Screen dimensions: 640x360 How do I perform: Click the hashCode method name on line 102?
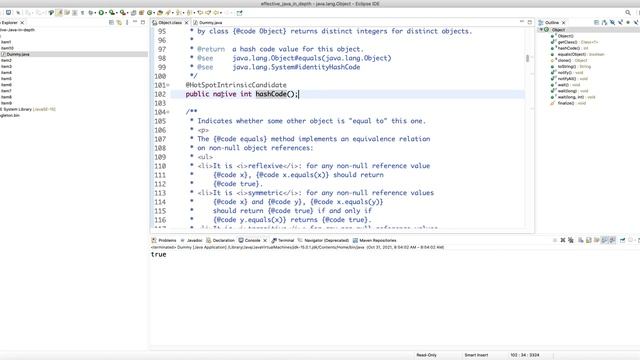click(x=271, y=94)
